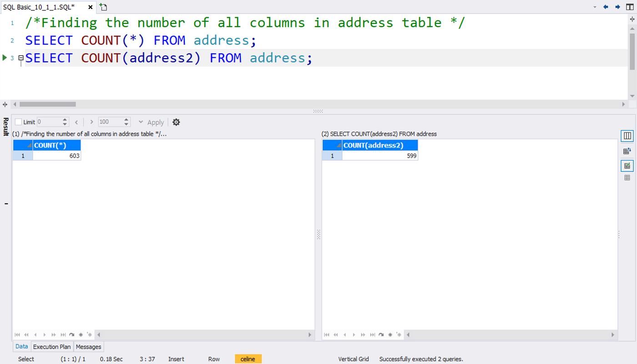Go to next results page arrow
The height and width of the screenshot is (364, 637).
pyautogui.click(x=91, y=122)
